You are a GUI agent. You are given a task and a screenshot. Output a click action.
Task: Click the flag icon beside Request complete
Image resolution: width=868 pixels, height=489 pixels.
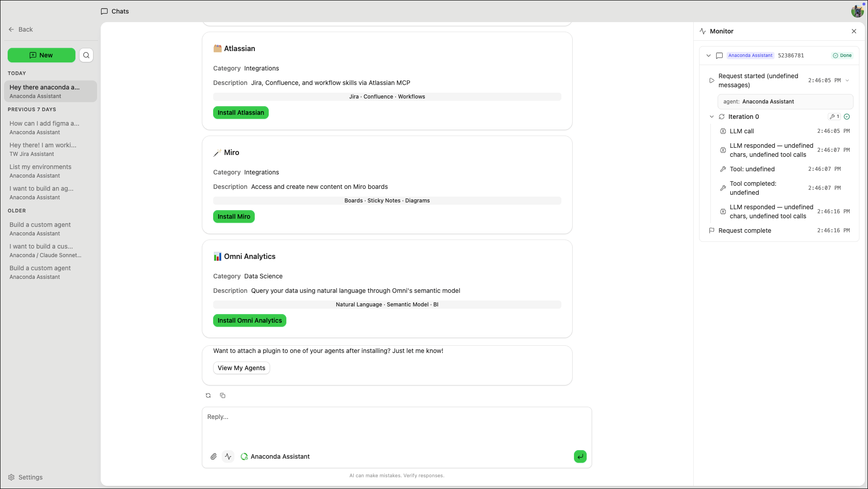click(712, 230)
